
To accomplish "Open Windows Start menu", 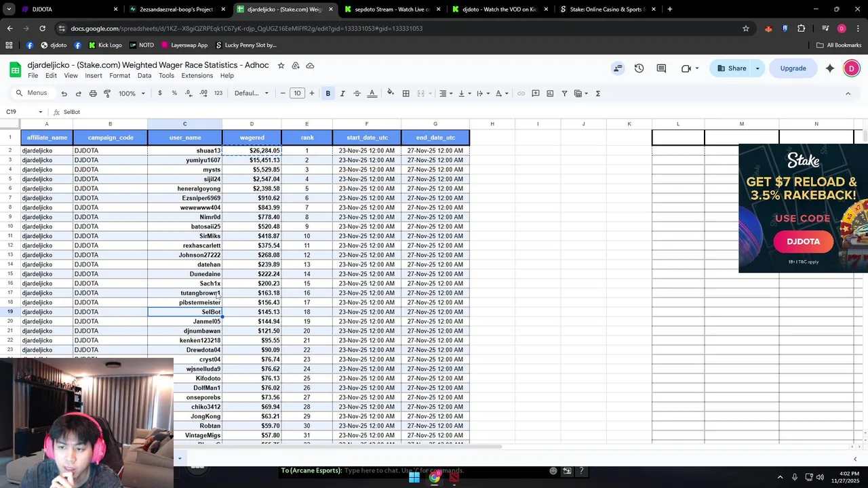I will click(x=414, y=477).
